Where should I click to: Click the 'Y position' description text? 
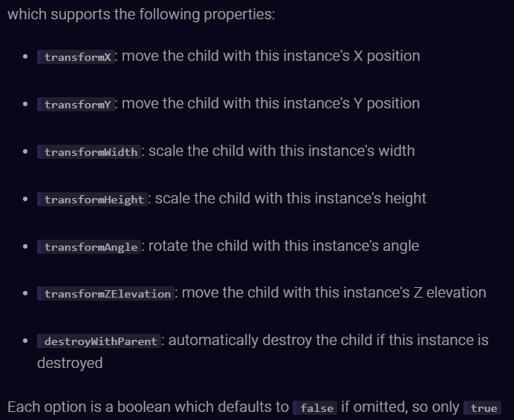click(387, 104)
